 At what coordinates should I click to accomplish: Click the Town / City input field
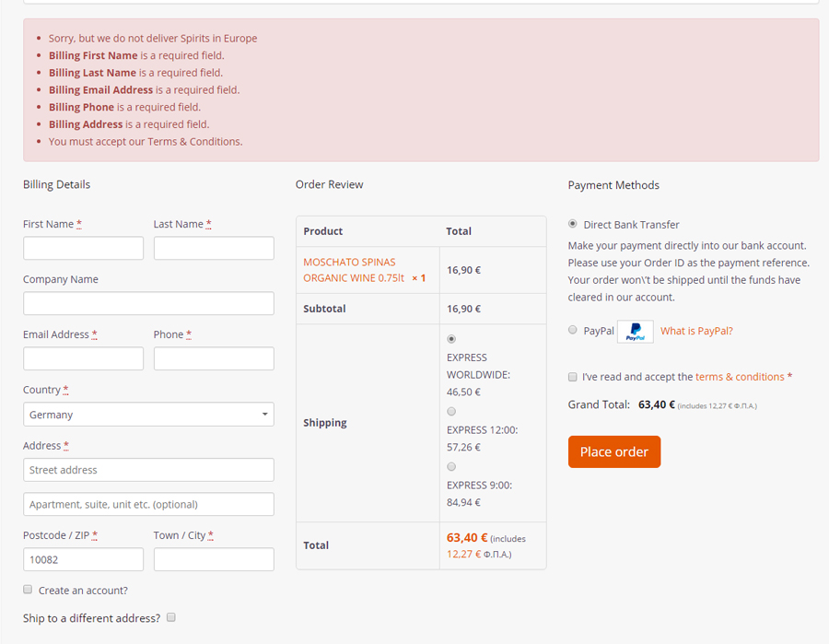pyautogui.click(x=214, y=559)
